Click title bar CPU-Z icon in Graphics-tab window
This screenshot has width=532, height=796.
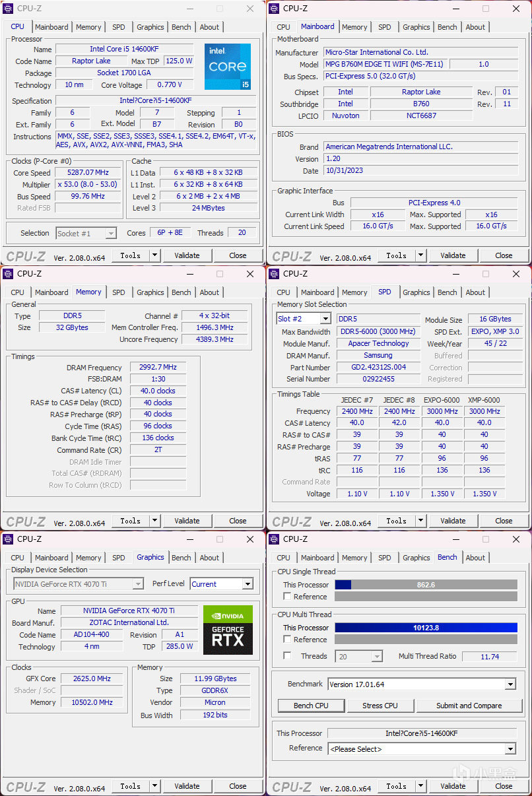[x=8, y=539]
